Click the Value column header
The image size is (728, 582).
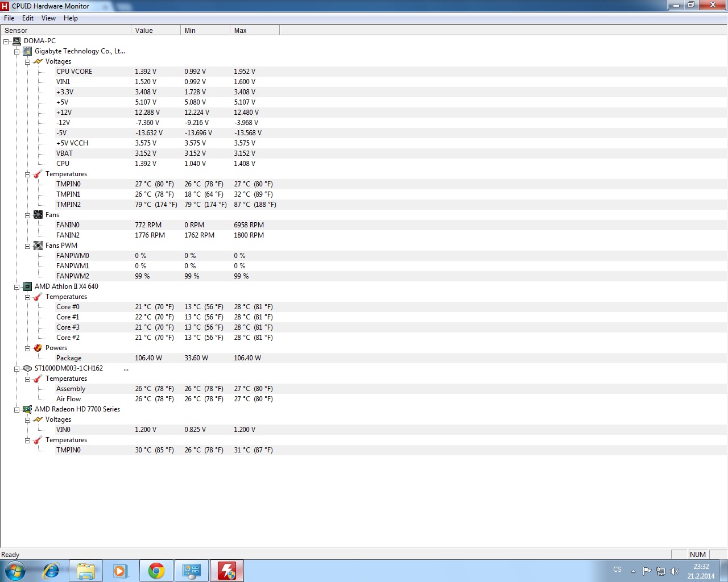(156, 30)
